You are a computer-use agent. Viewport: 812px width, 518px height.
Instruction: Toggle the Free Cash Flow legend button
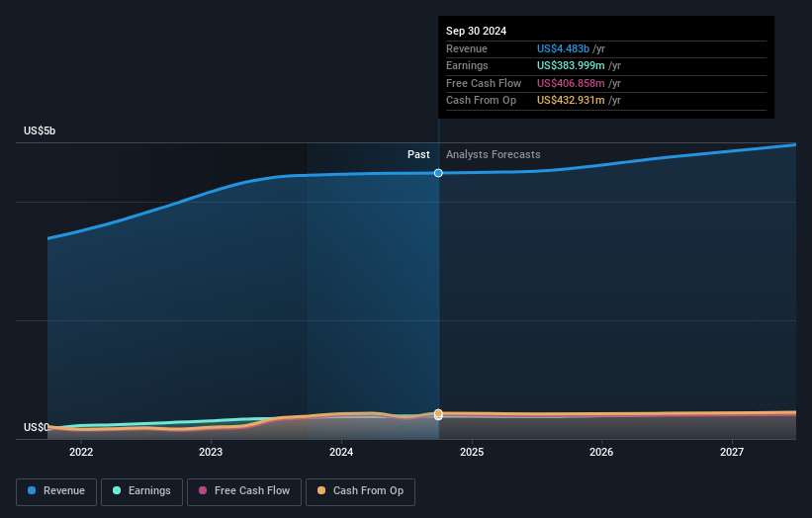point(244,491)
